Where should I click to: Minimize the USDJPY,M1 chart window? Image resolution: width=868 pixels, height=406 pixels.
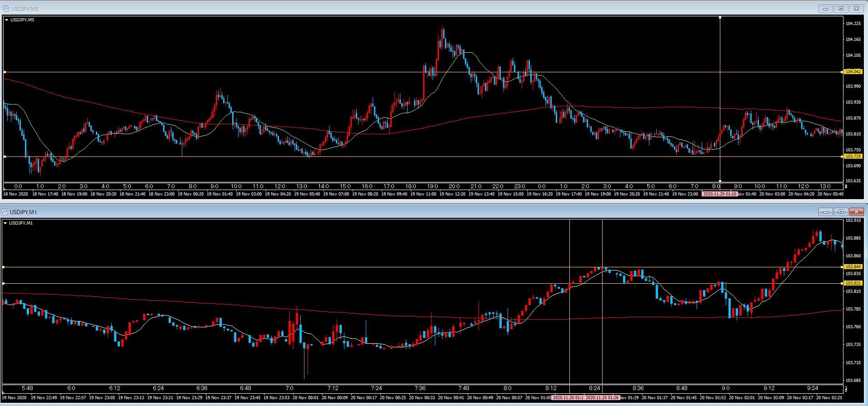click(x=825, y=212)
